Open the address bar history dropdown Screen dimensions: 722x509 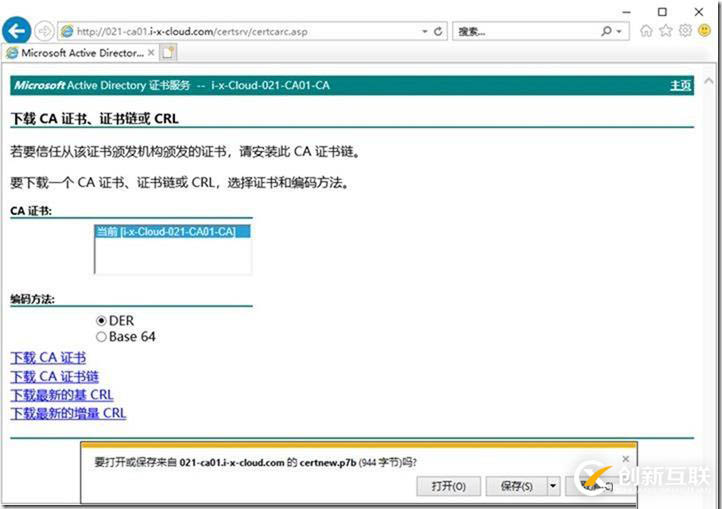[x=425, y=31]
